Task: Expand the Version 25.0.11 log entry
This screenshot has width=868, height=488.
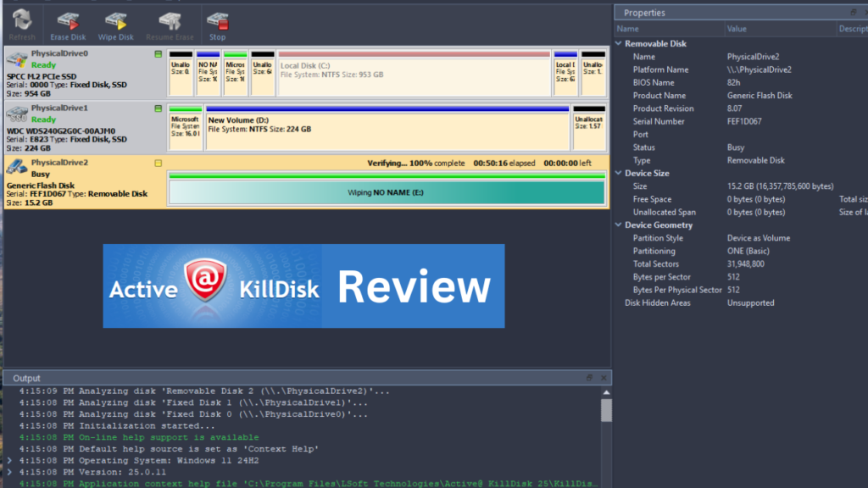Action: 9,472
